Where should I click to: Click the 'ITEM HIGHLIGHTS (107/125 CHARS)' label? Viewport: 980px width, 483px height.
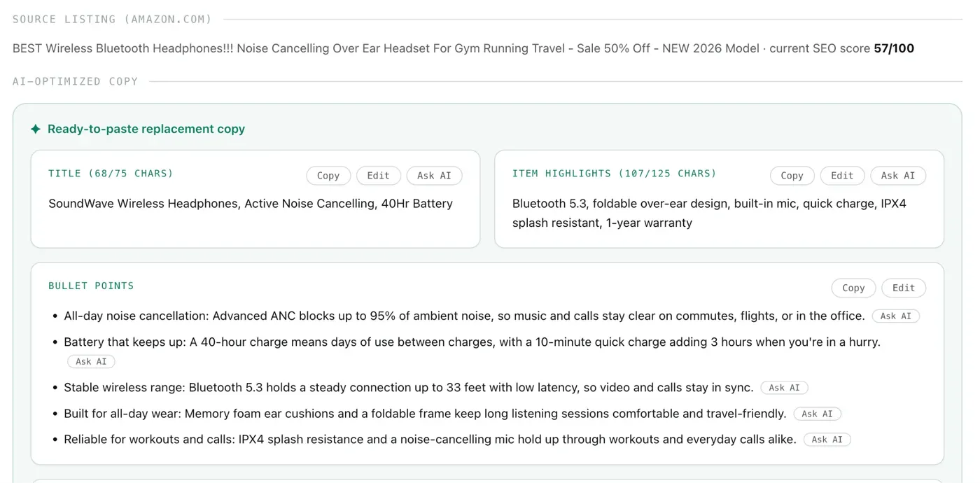pyautogui.click(x=615, y=174)
